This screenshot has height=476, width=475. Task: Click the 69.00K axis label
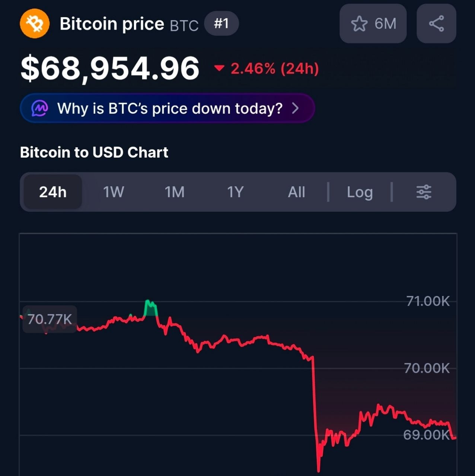426,434
